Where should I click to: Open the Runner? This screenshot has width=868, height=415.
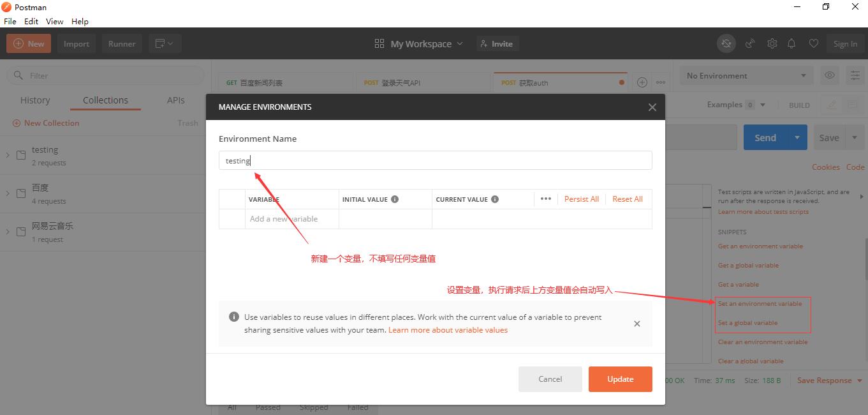point(122,43)
